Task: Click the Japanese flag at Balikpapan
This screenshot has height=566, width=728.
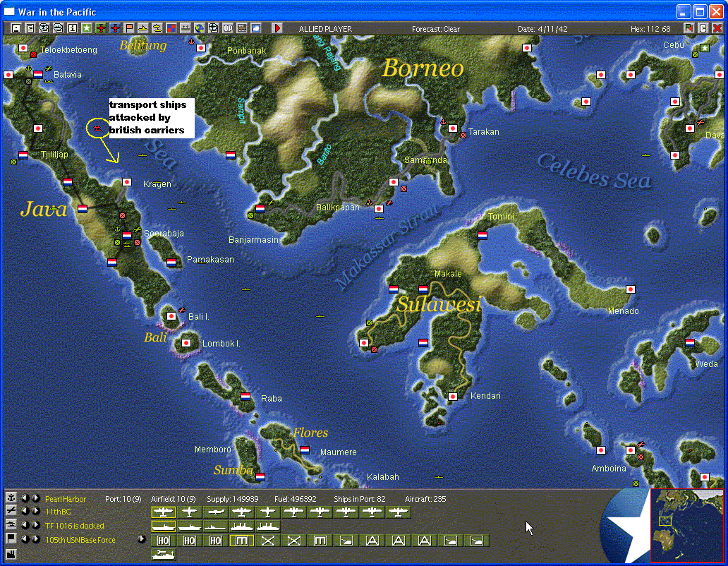Action: 379,209
